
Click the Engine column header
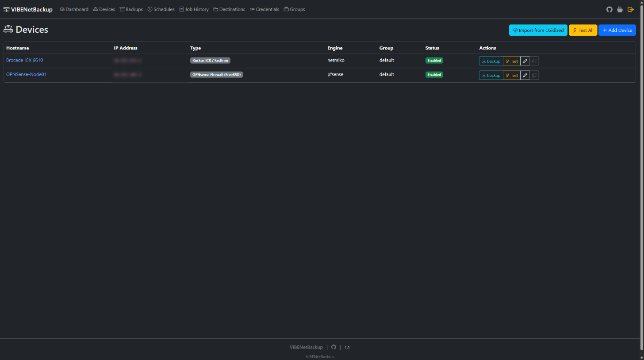(x=335, y=48)
